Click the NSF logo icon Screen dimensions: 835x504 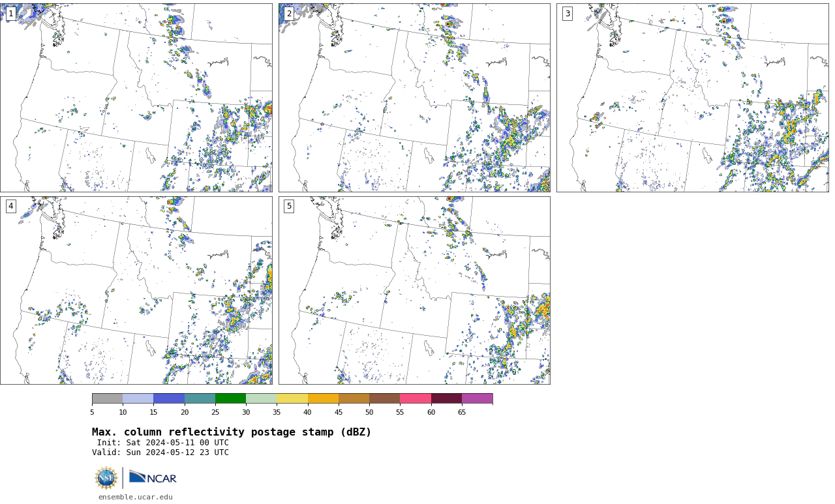pyautogui.click(x=106, y=478)
